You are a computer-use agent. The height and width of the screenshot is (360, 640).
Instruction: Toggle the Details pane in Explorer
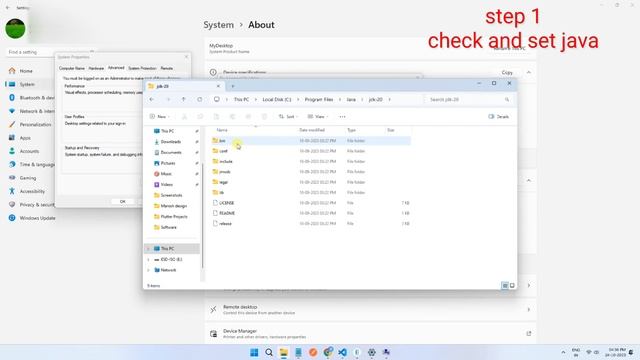point(498,117)
